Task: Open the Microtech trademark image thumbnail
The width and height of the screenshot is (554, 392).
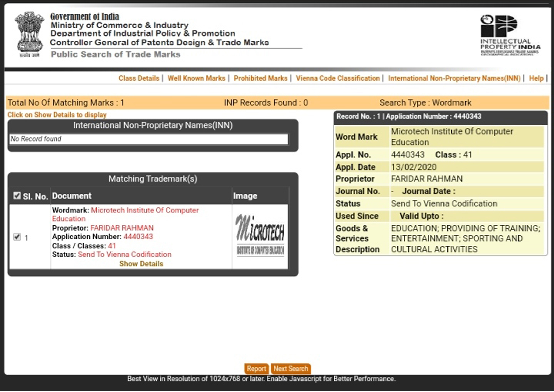Action: tap(260, 236)
